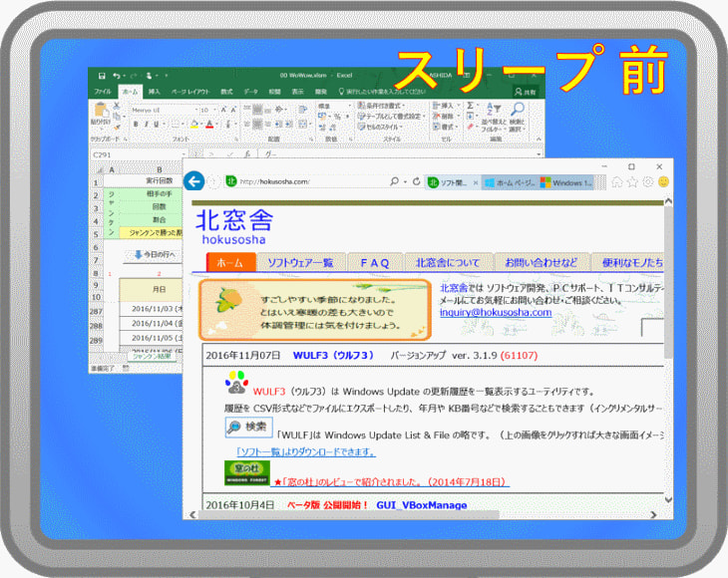Click the 今日の行へ button in Excel sheet
The image size is (728, 578).
[x=155, y=255]
